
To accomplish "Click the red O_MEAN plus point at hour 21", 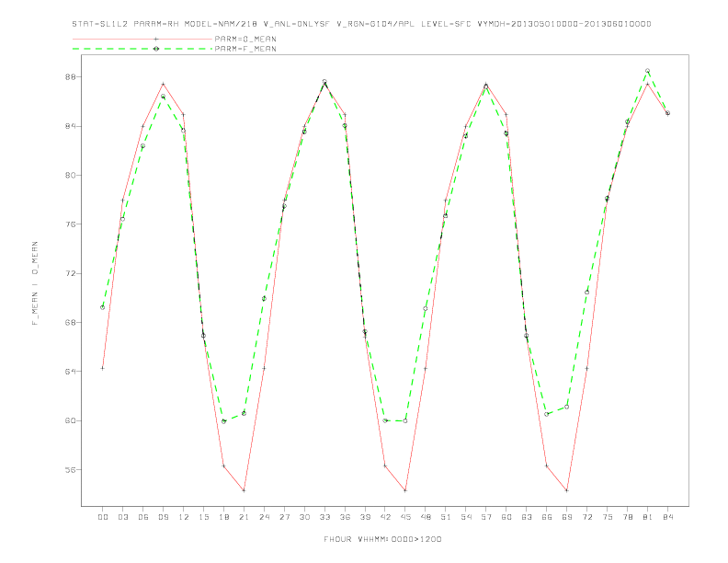I will [x=244, y=490].
